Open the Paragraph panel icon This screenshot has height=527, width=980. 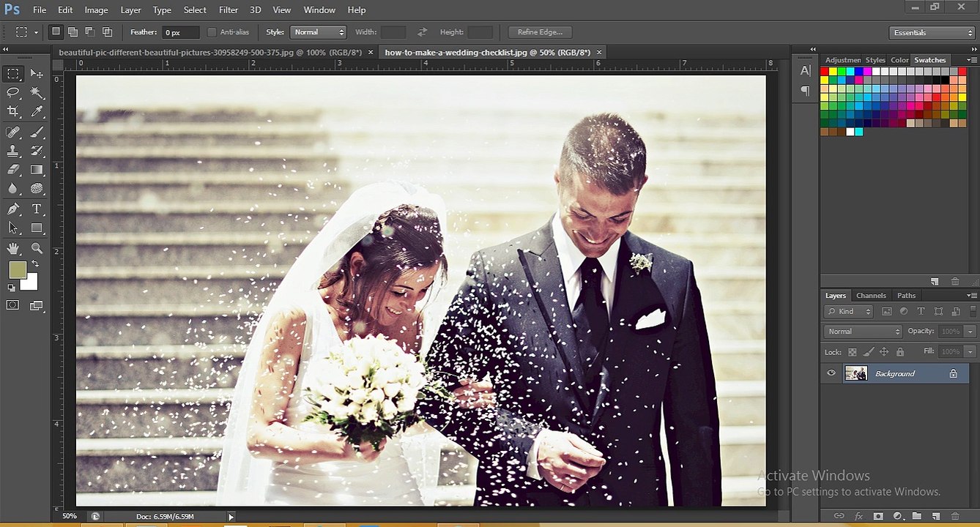pyautogui.click(x=806, y=91)
